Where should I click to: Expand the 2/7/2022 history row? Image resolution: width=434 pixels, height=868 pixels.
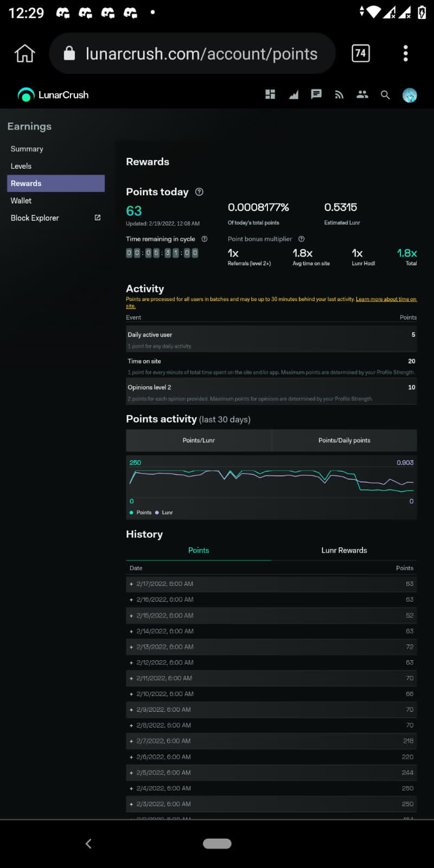(271, 741)
